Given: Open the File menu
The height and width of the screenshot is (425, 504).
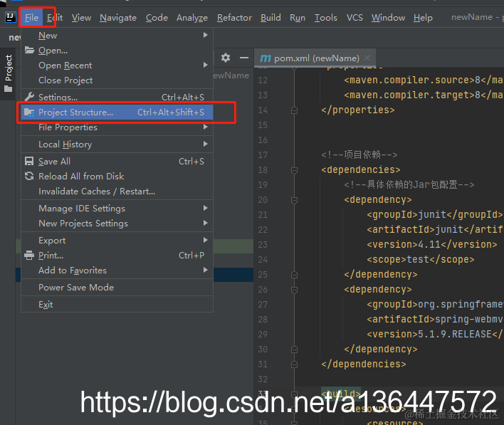Looking at the screenshot, I should click(x=31, y=17).
